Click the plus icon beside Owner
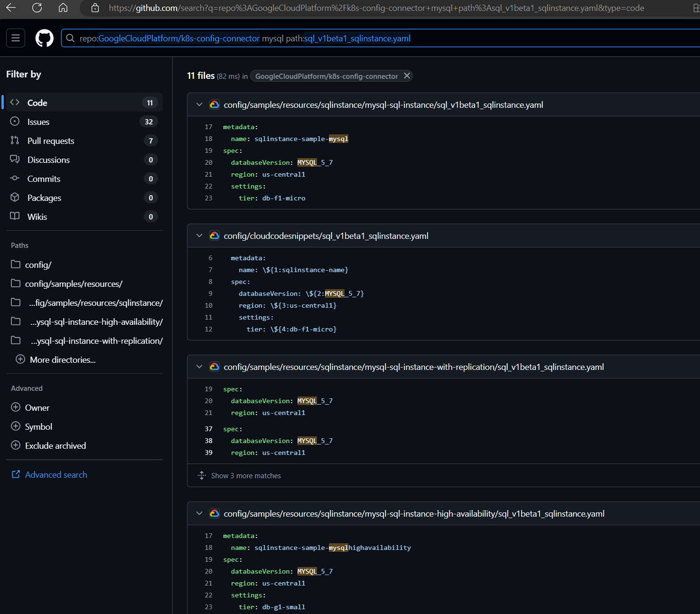Viewport: 700px width, 614px height. (16, 407)
